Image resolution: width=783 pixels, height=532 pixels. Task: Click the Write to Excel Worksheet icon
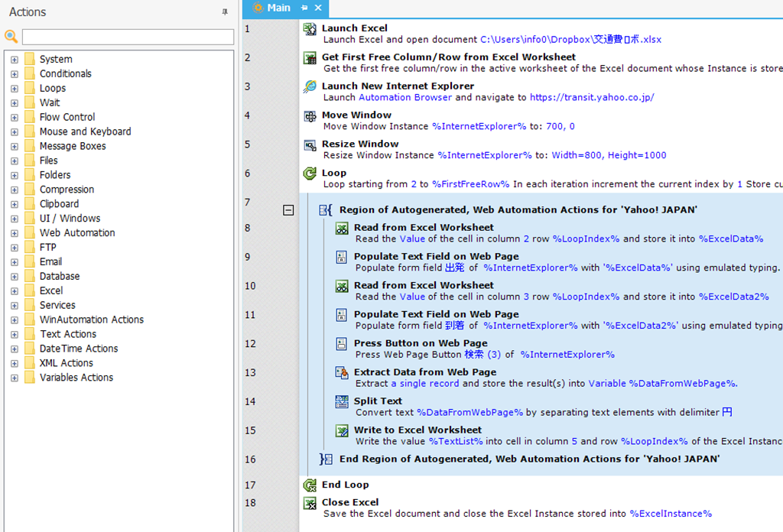pos(342,431)
